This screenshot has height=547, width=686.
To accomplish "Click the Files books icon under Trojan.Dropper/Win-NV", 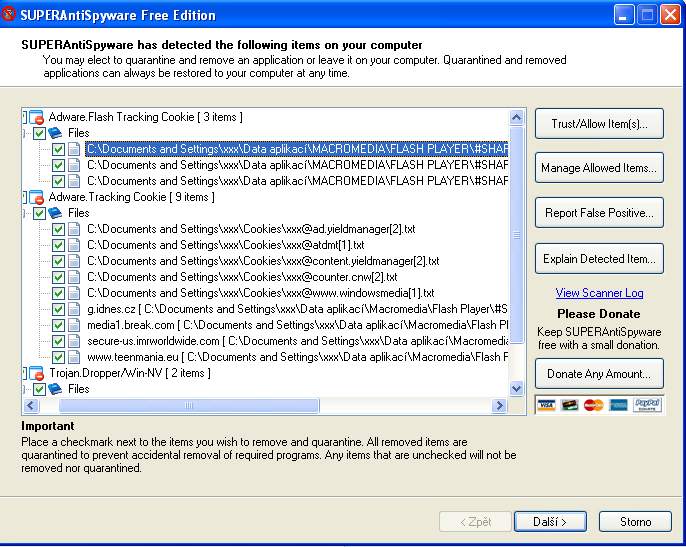I will (x=55, y=389).
